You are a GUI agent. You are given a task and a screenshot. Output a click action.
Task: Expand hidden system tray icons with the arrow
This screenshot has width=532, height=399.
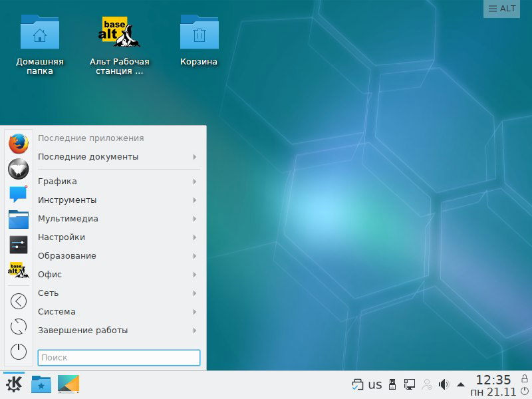point(460,384)
